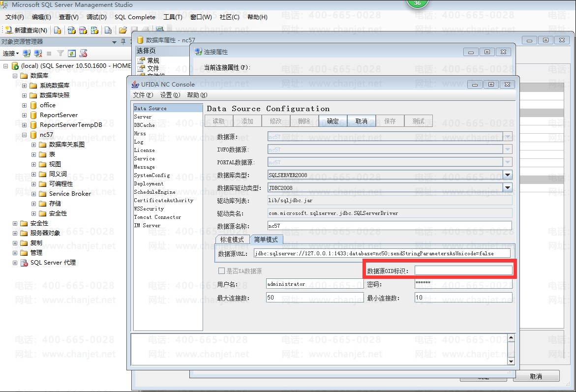Open SQL Complete menu in Management Studio
Screen dimensions: 576x392
coord(135,17)
